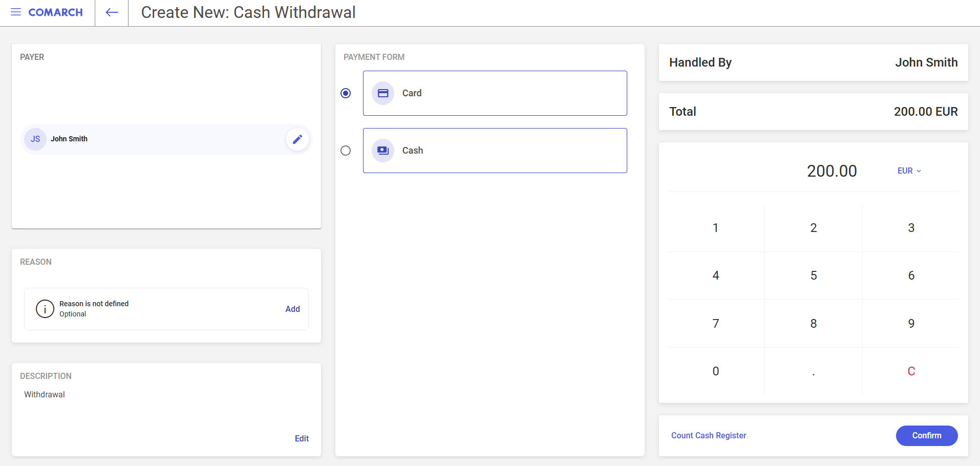Open the EUR currency dropdown
This screenshot has width=980, height=466.
point(909,171)
